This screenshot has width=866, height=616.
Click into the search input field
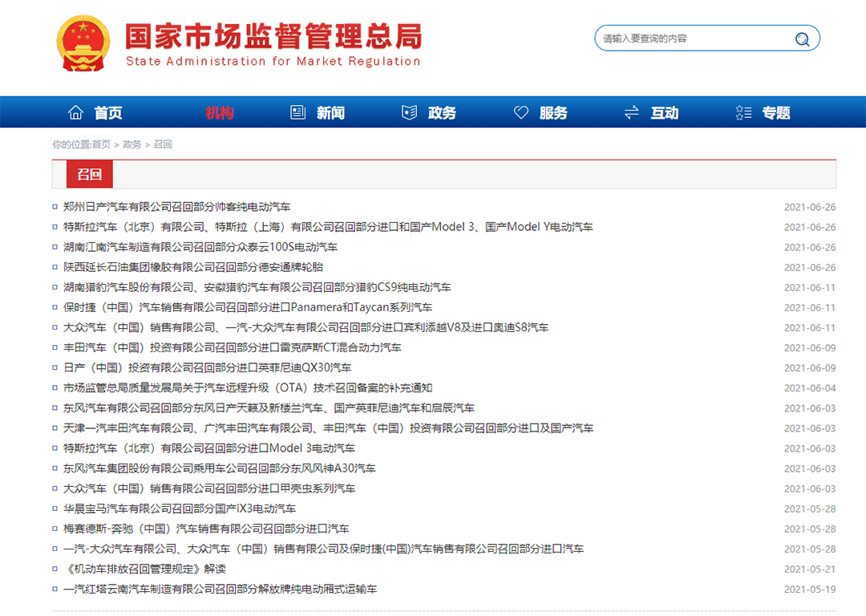(690, 38)
